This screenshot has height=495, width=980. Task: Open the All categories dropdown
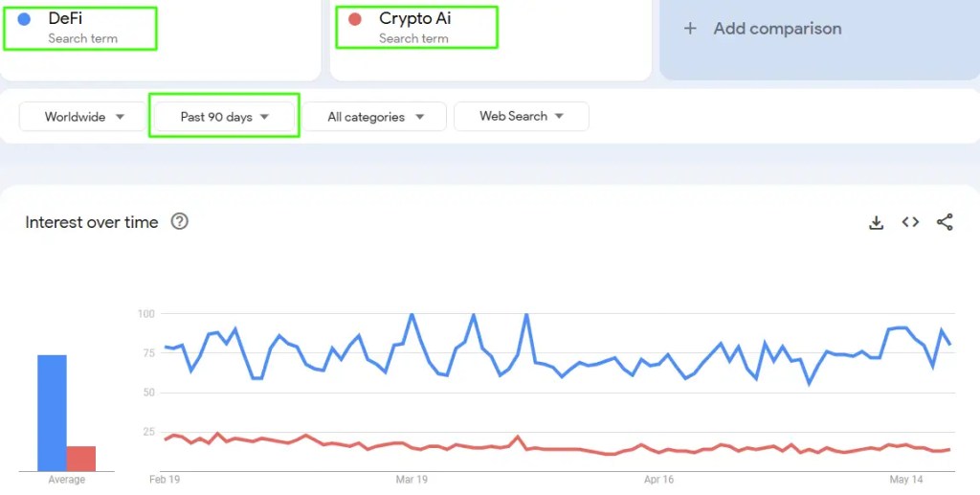375,117
